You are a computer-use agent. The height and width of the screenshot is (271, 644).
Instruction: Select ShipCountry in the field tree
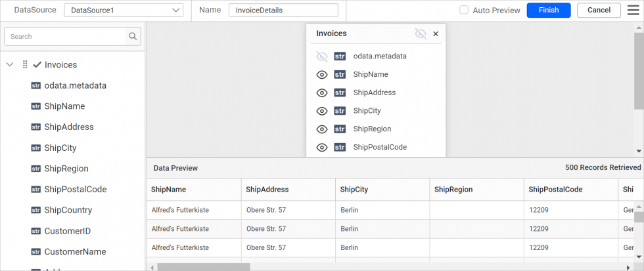tap(68, 211)
